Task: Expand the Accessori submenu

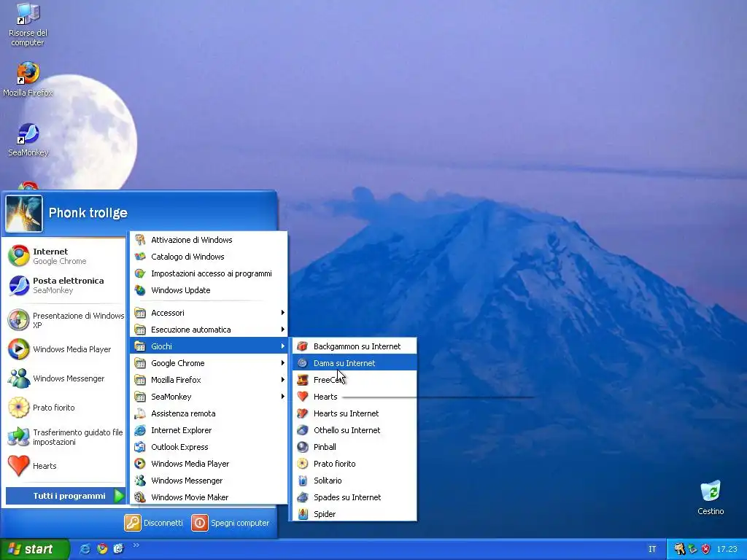Action: [x=209, y=313]
